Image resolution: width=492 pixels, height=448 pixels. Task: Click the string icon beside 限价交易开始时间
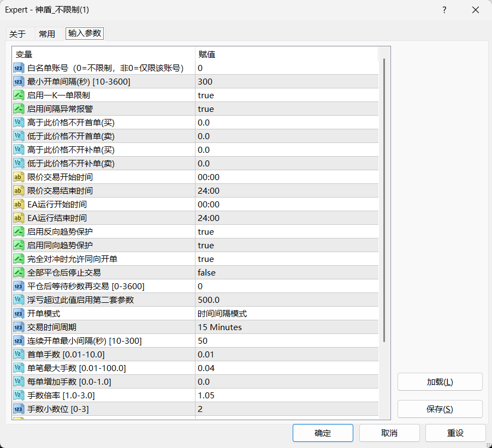click(19, 177)
